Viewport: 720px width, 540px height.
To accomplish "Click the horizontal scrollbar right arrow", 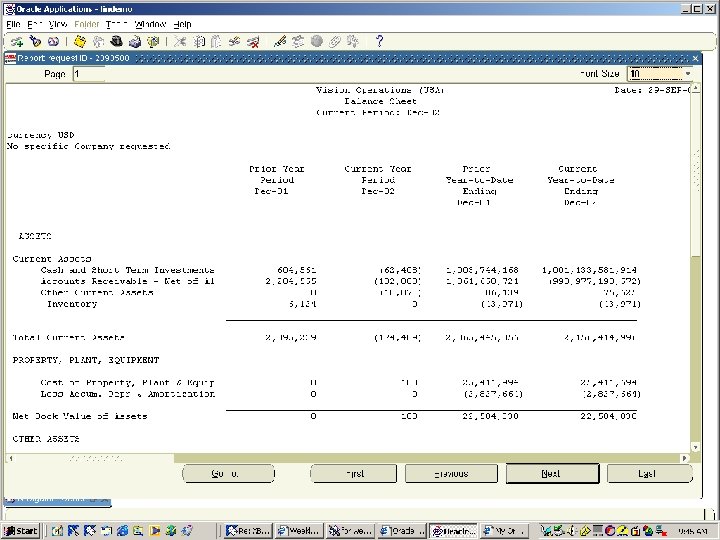I will click(685, 458).
